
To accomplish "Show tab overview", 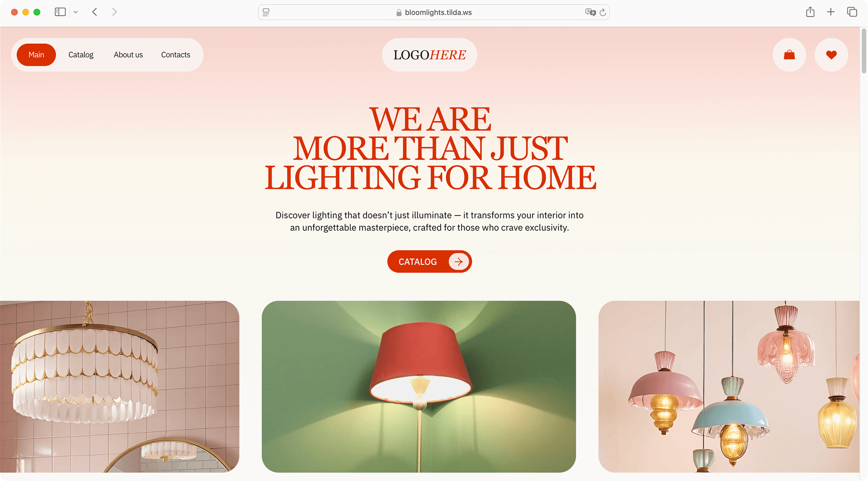I will click(x=852, y=12).
